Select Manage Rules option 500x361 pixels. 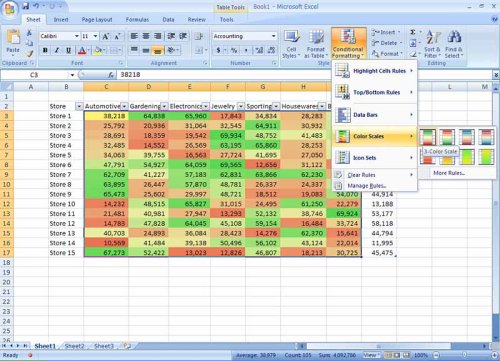point(367,186)
